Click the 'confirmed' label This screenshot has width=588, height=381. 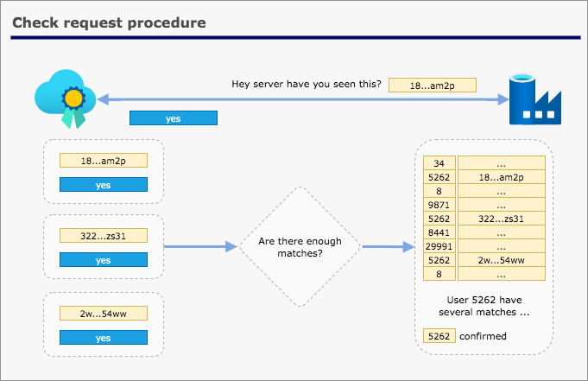[483, 336]
